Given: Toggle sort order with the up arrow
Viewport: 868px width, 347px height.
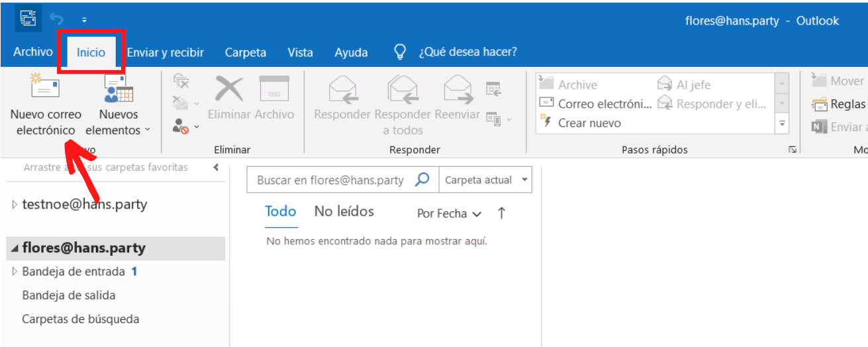Looking at the screenshot, I should [x=501, y=213].
